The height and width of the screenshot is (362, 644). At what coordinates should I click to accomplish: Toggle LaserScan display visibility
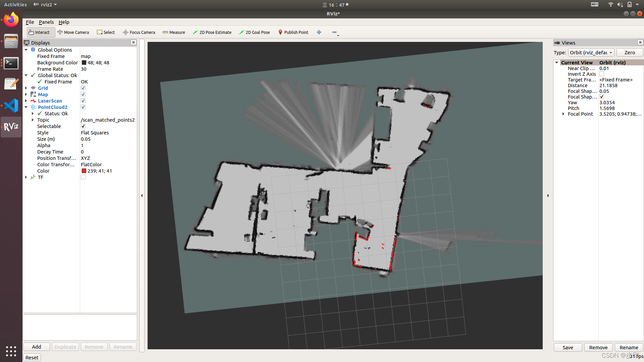[x=83, y=101]
